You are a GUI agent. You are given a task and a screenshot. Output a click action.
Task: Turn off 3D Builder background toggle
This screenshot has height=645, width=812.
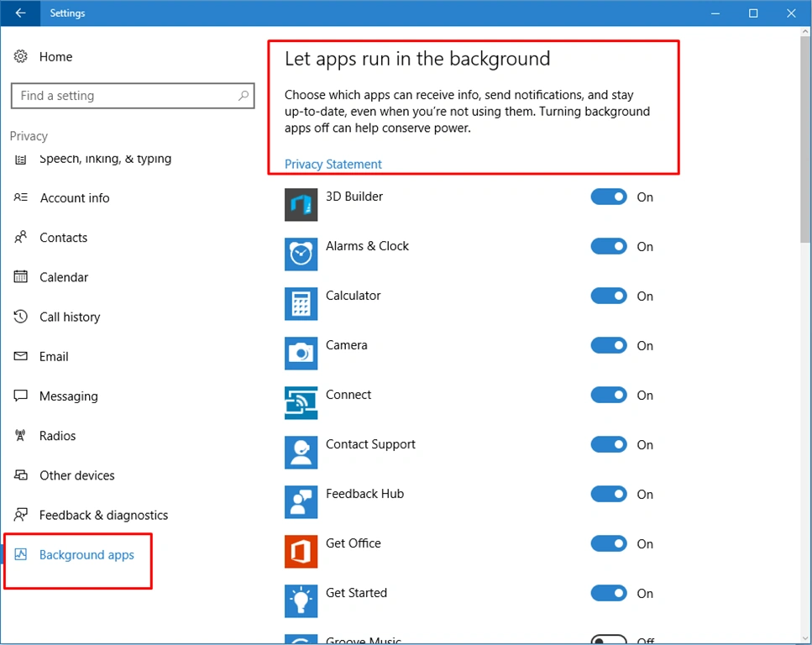click(609, 197)
